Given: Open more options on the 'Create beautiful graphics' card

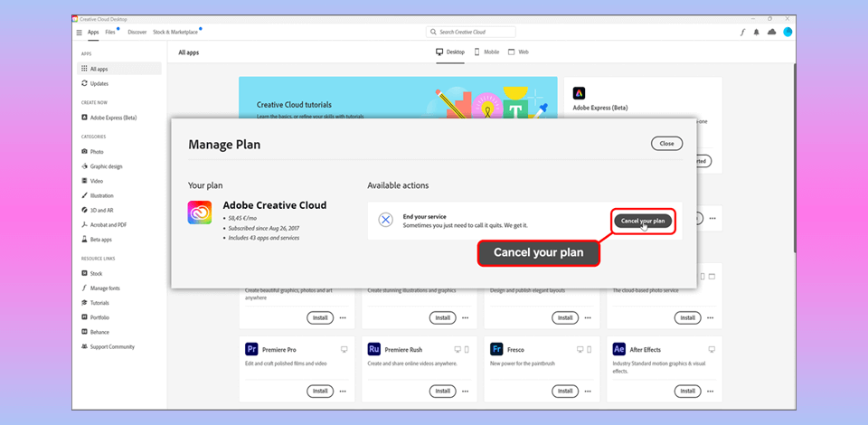Looking at the screenshot, I should pos(343,318).
